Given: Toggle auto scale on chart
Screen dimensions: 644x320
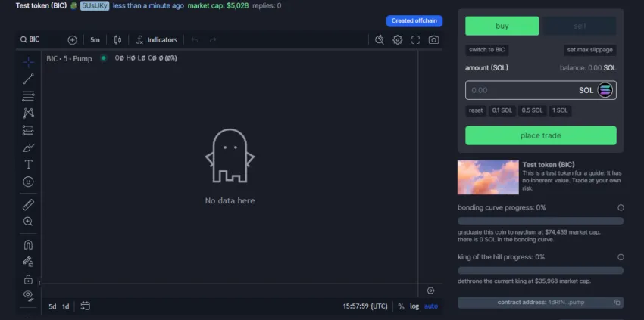Looking at the screenshot, I should 431,306.
